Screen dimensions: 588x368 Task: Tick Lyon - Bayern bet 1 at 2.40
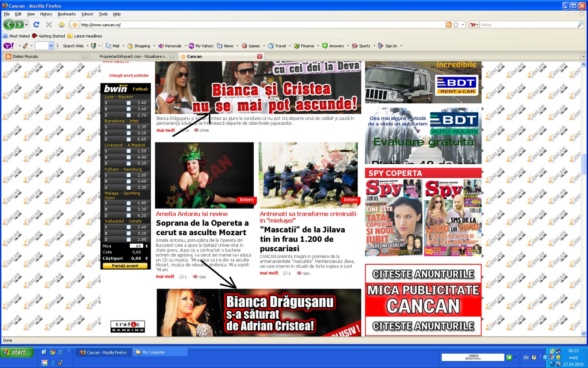pyautogui.click(x=129, y=103)
